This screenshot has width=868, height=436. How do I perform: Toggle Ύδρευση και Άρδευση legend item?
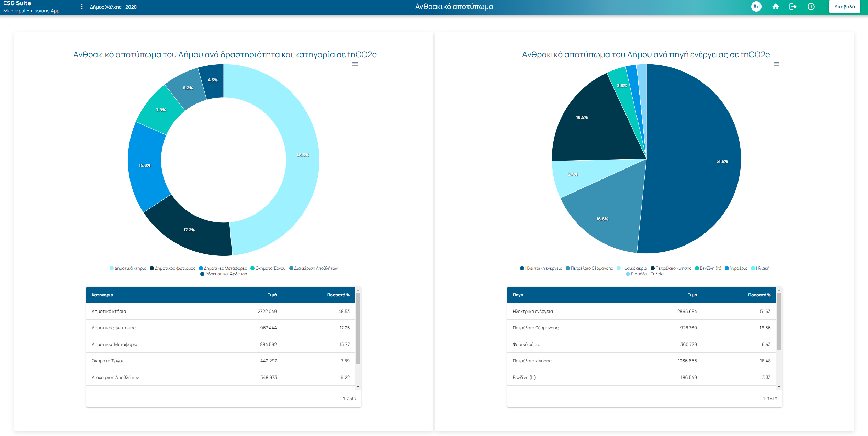point(224,274)
